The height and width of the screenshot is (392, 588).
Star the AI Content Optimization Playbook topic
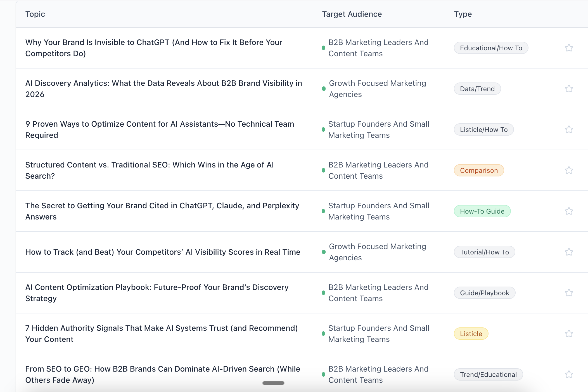click(569, 293)
